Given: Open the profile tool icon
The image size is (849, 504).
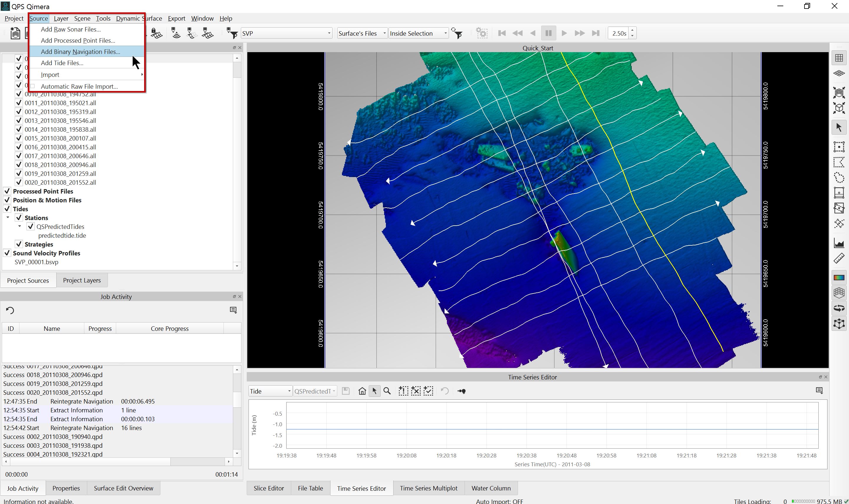Looking at the screenshot, I should [x=838, y=243].
